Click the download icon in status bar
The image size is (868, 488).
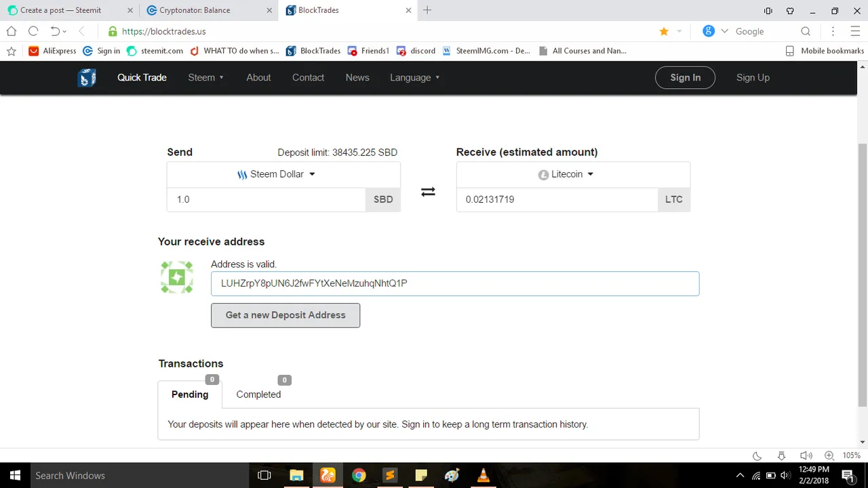[781, 455]
